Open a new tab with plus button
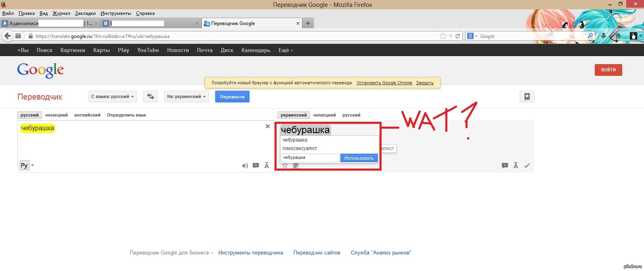 coord(308,23)
